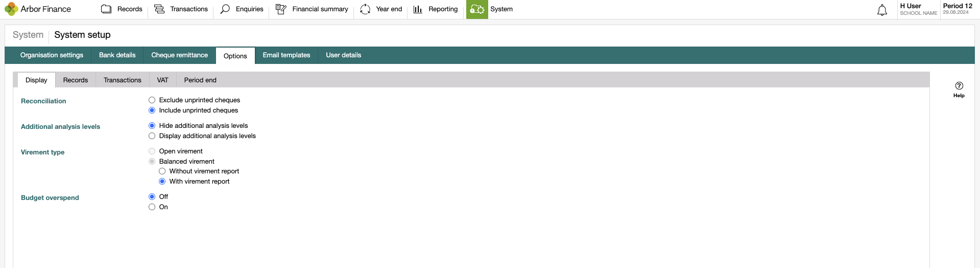The image size is (980, 268).
Task: Click the H User account name
Action: point(911,6)
